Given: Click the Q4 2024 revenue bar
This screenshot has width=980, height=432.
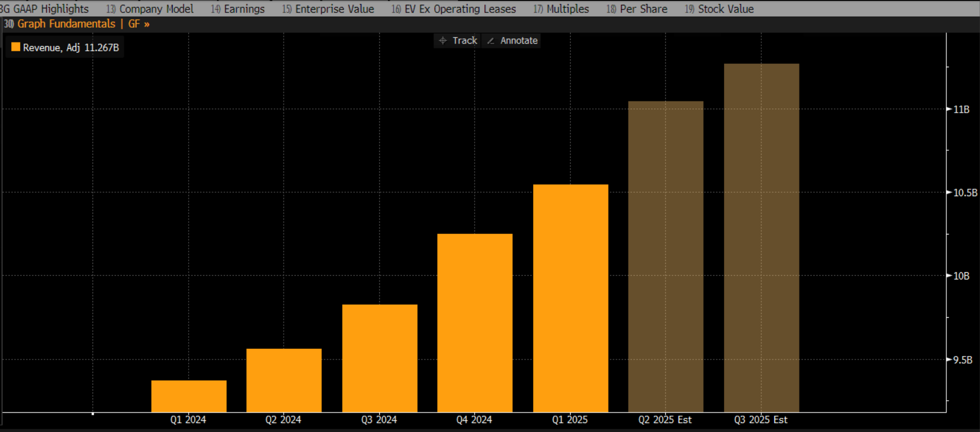Looking at the screenshot, I should tap(475, 323).
